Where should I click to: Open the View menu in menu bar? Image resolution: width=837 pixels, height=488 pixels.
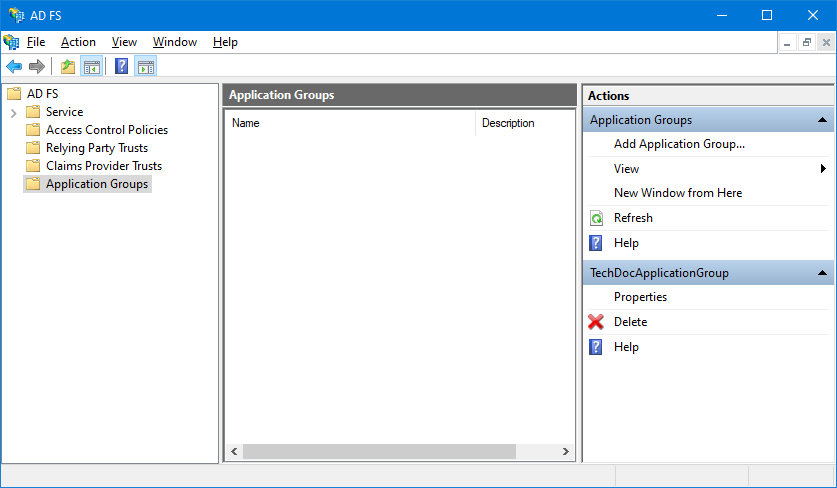124,42
